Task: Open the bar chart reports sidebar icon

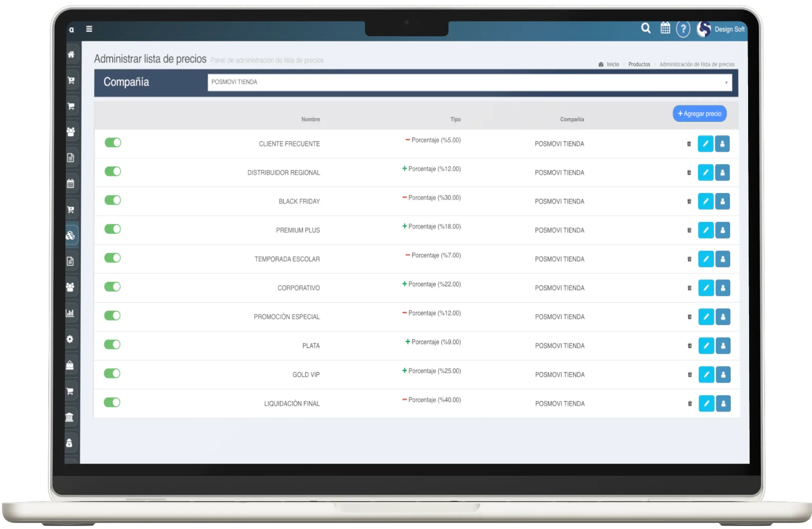Action: (x=70, y=313)
